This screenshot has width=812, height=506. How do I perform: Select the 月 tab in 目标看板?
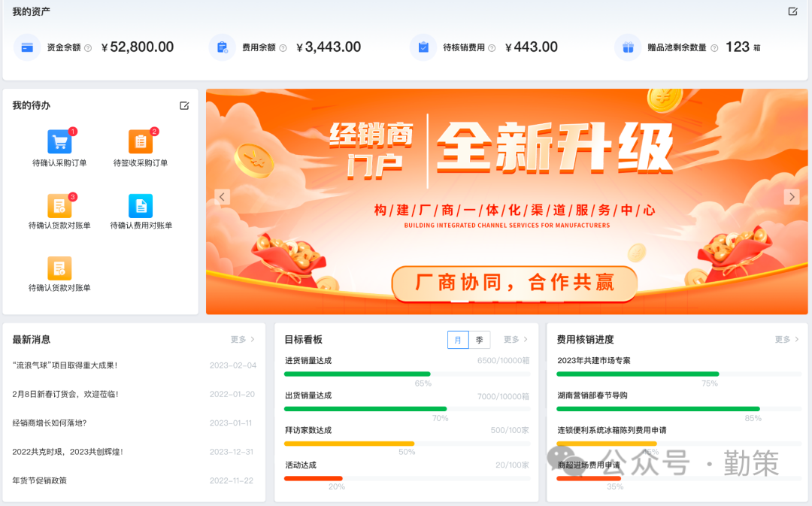coord(458,340)
